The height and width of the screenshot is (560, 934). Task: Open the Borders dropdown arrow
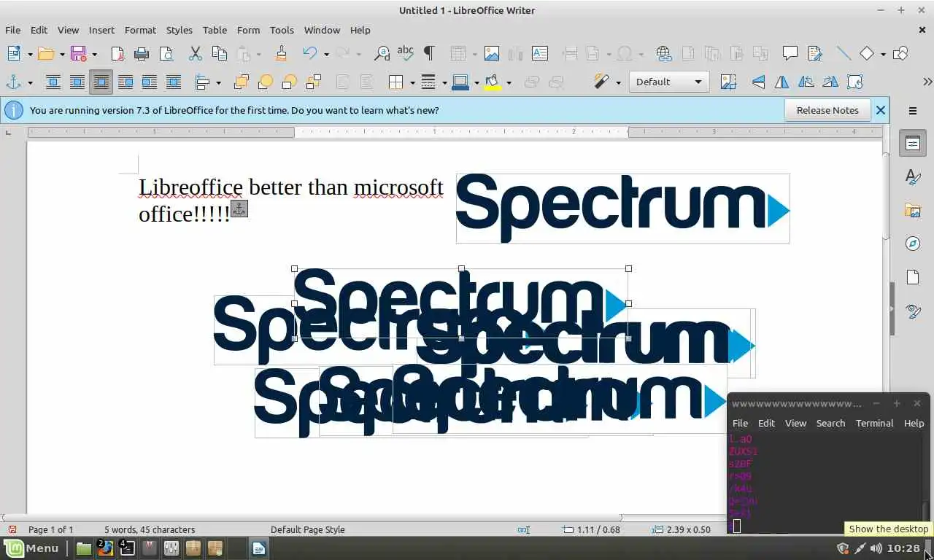412,82
